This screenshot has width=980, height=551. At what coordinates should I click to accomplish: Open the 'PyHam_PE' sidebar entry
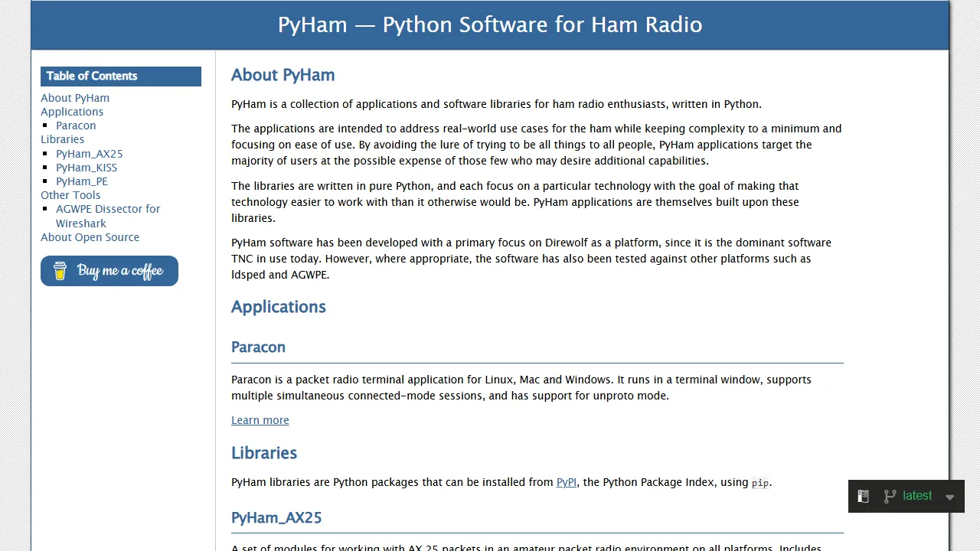[81, 181]
